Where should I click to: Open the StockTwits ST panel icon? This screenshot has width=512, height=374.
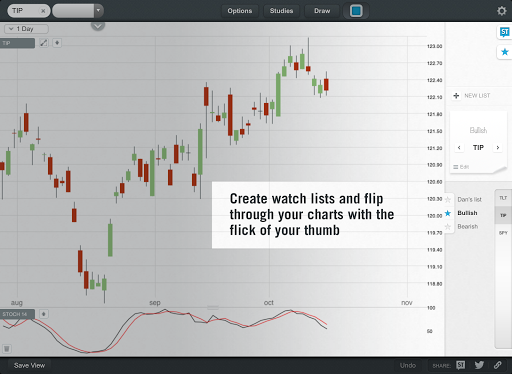504,32
